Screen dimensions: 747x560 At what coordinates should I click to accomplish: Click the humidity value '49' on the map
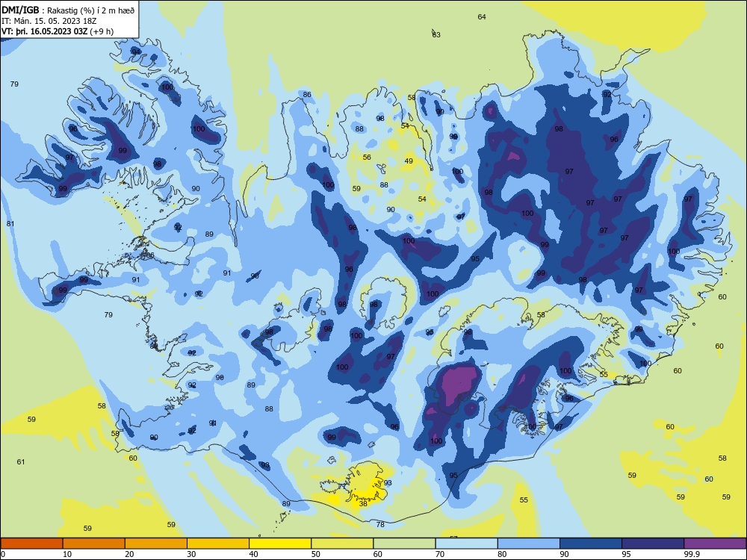409,161
